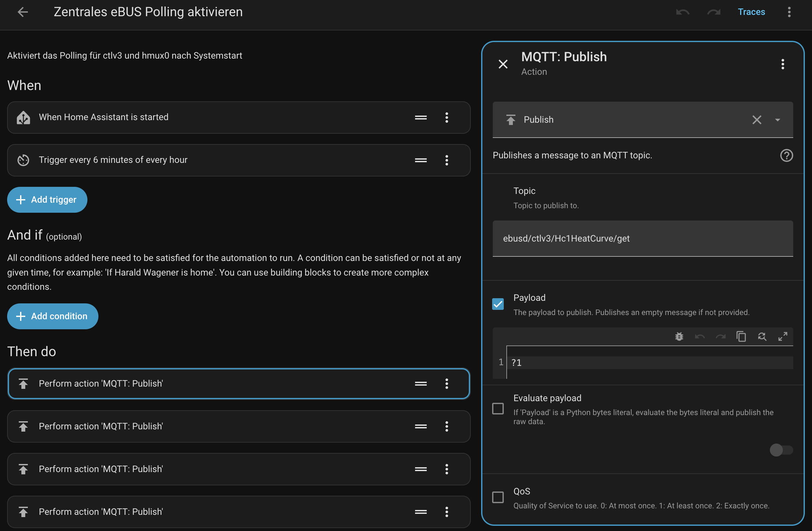Screen dimensions: 812x531
Task: Enable the Evaluate payload checkbox
Action: [x=498, y=409]
